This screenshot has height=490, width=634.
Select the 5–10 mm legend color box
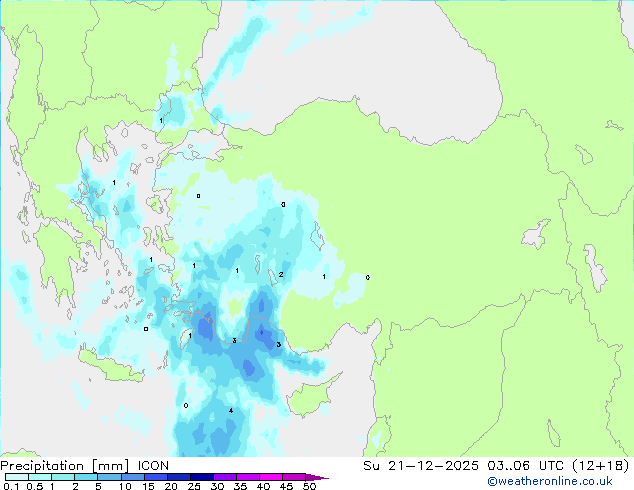109,477
